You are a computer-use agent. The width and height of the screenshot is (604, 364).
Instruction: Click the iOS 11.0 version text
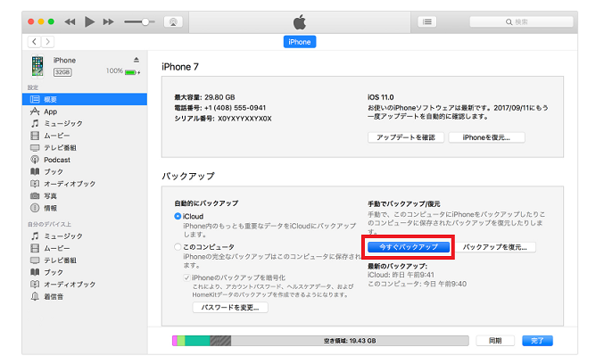click(x=381, y=97)
